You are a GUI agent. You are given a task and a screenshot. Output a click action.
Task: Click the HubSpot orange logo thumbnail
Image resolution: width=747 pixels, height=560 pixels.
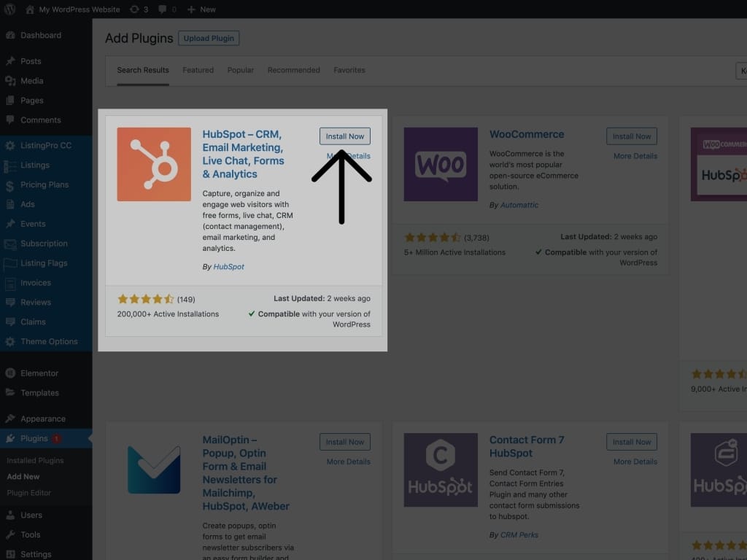click(x=154, y=164)
